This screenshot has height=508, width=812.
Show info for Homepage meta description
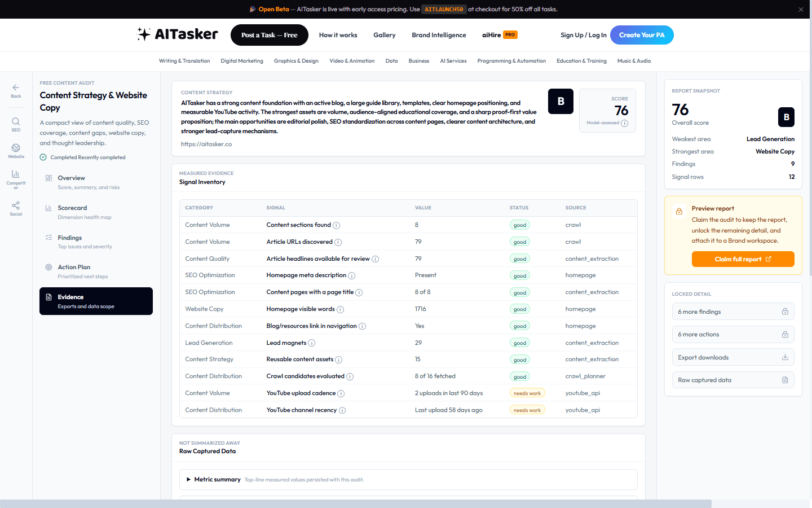(x=351, y=275)
